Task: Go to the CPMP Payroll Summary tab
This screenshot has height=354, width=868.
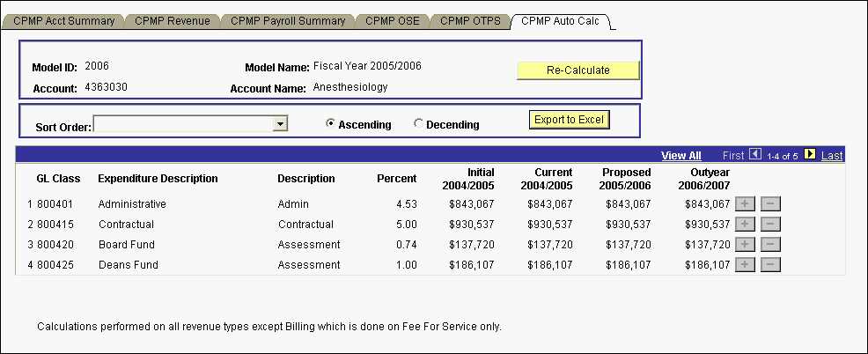Action: 288,21
